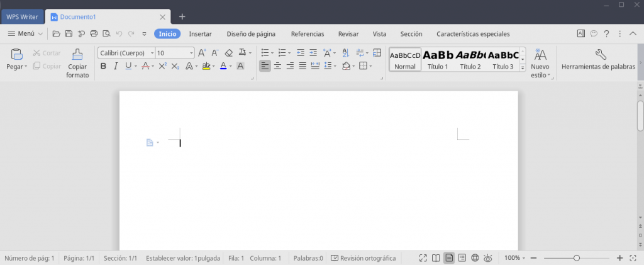Click the clear formatting eraser icon
This screenshot has width=644, height=265.
click(x=229, y=53)
